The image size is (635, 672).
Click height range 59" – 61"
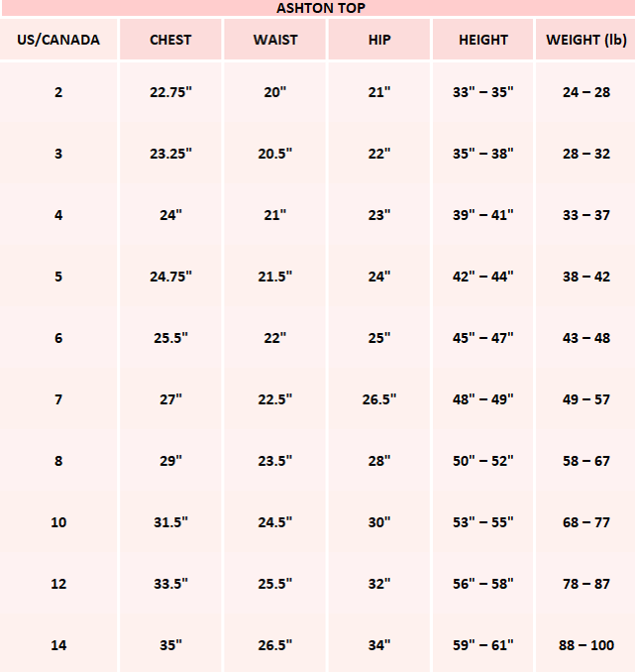[483, 645]
